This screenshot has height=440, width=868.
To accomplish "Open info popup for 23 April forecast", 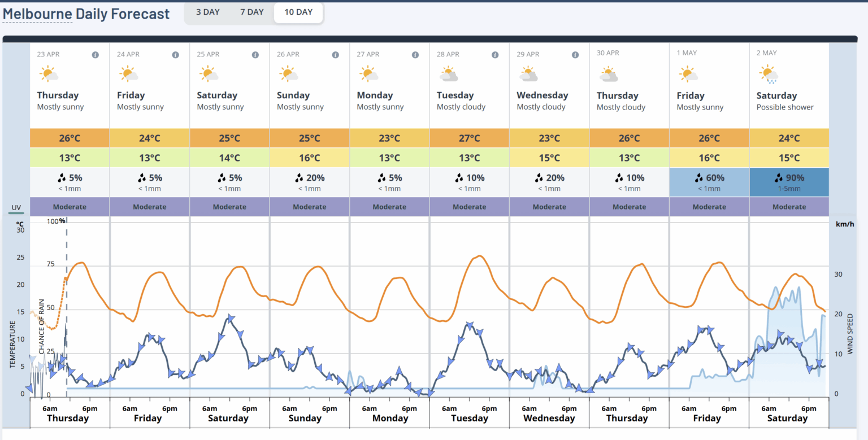I will (96, 54).
